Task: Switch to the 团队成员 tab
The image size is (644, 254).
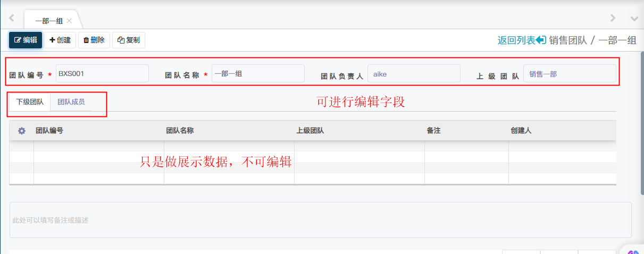Action: (71, 101)
